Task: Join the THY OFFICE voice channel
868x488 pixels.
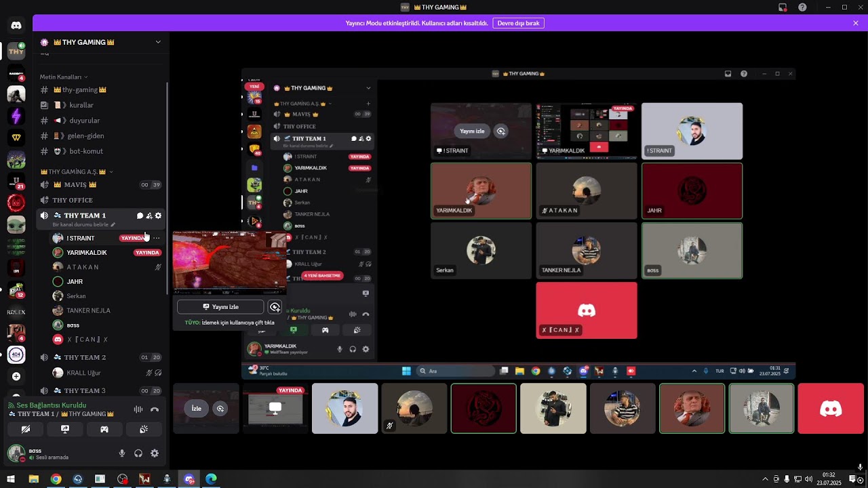Action: point(102,201)
